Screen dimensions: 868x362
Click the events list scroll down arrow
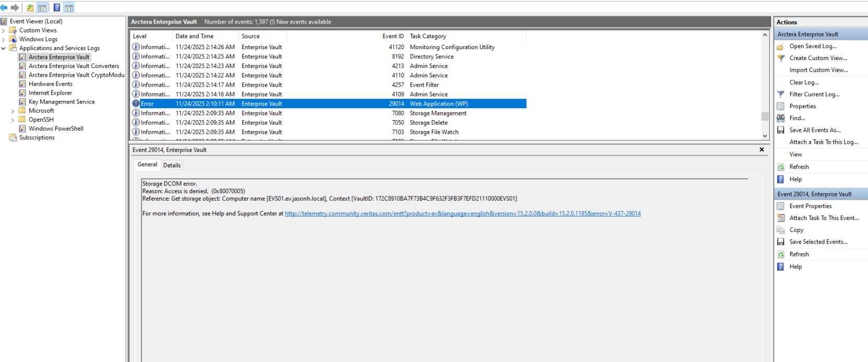(765, 136)
